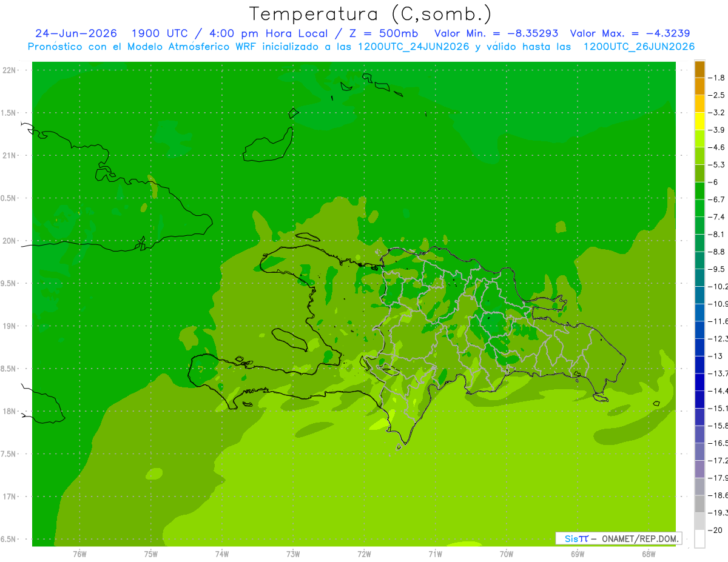Click the "Valor Min. = -8.35293" text
Image resolution: width=728 pixels, height=562 pixels.
click(x=497, y=33)
